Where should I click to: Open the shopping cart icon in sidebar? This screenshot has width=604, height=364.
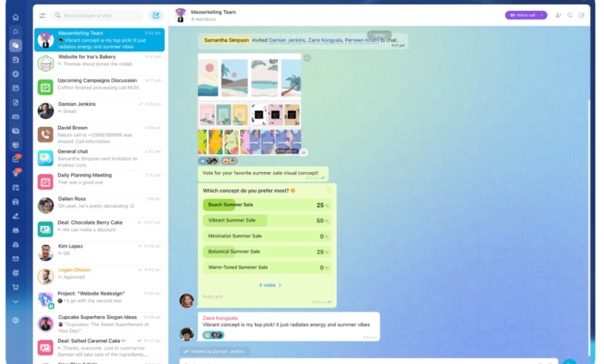pos(15,287)
